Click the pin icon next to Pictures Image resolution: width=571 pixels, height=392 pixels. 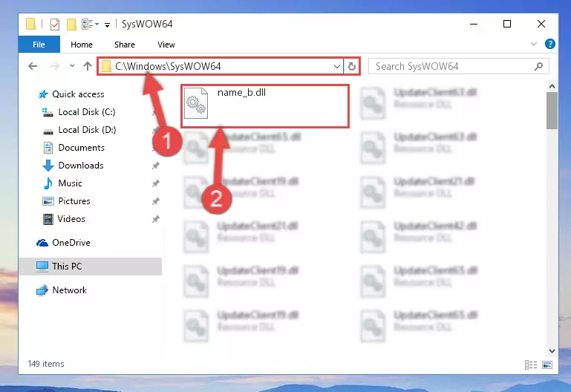[156, 201]
